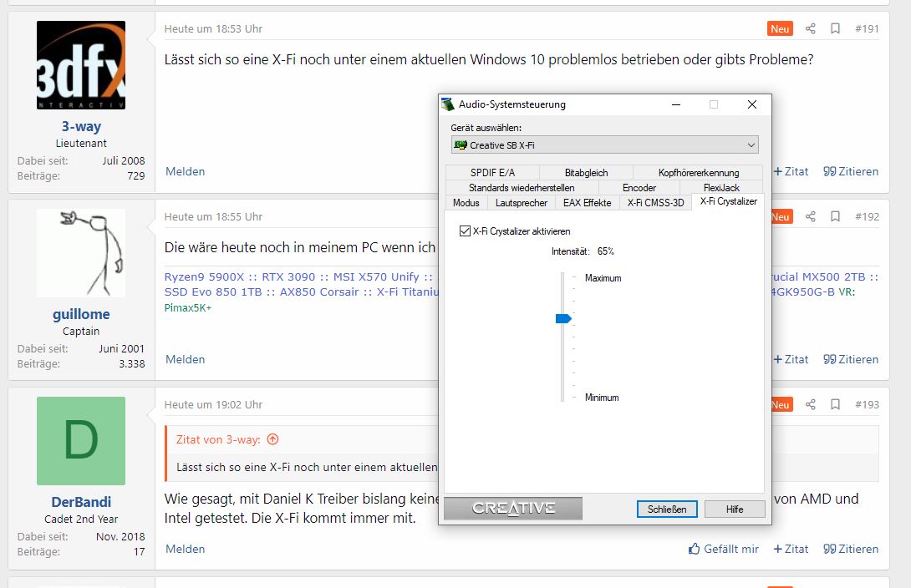Minimize the Audio-Systemsteuerung window

[x=675, y=104]
